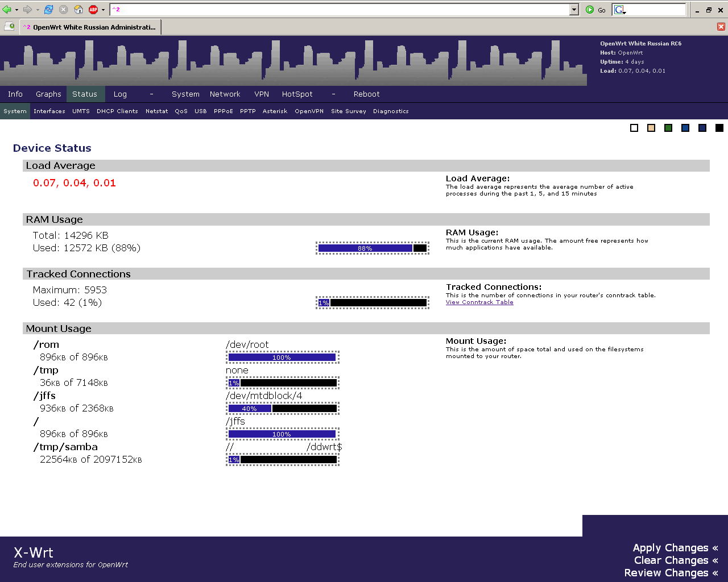The image size is (728, 582).
Task: Open the Asterisk status subpage
Action: pyautogui.click(x=275, y=111)
